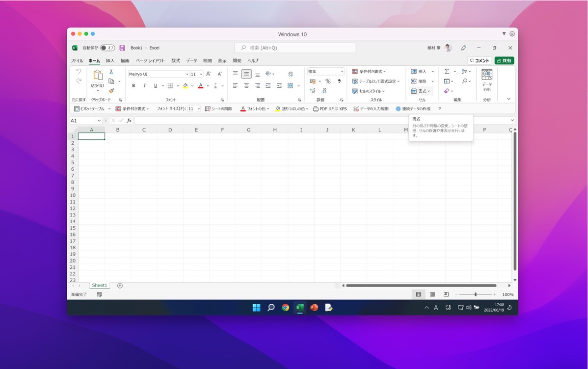Toggle Wrap Text icon
The image size is (588, 369).
291,74
